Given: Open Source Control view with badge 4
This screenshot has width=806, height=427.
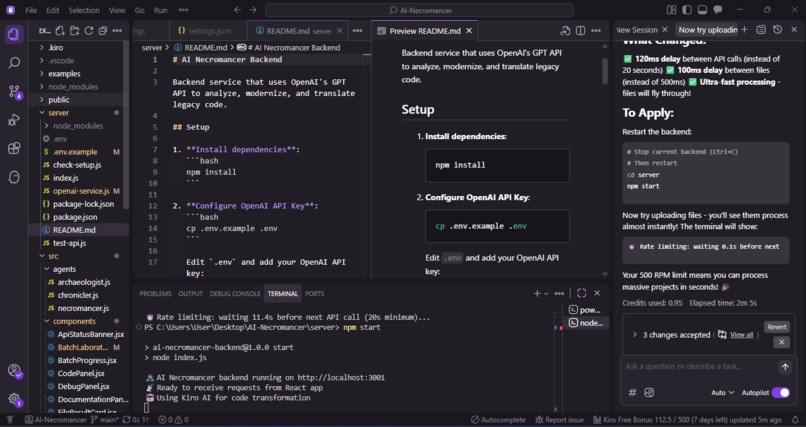Looking at the screenshot, I should click(x=14, y=91).
